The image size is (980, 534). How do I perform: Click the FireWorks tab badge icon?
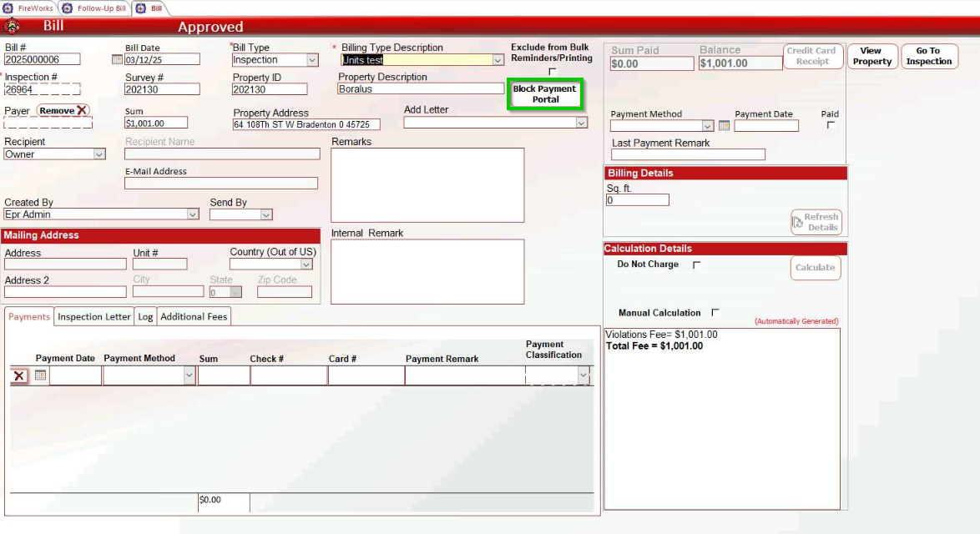tap(8, 7)
